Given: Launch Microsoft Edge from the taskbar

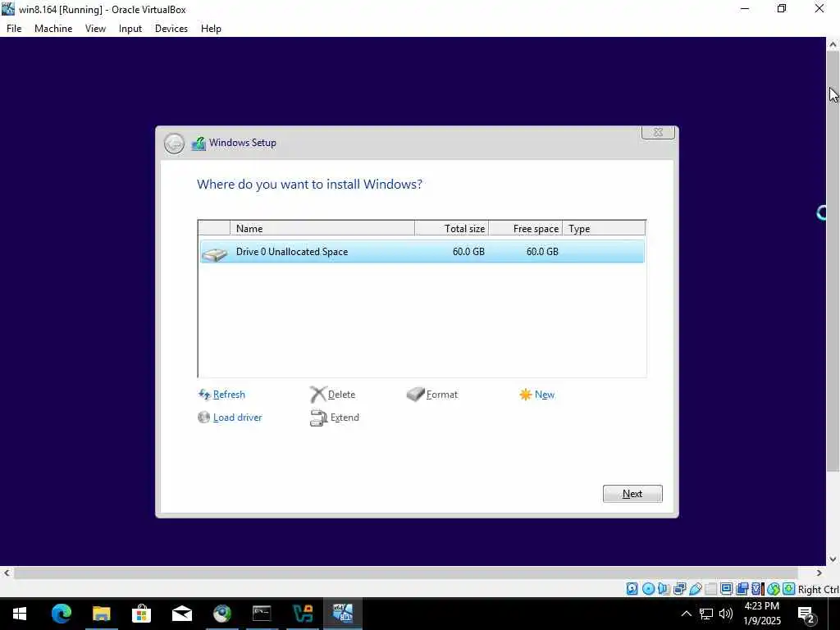Looking at the screenshot, I should coord(61,614).
